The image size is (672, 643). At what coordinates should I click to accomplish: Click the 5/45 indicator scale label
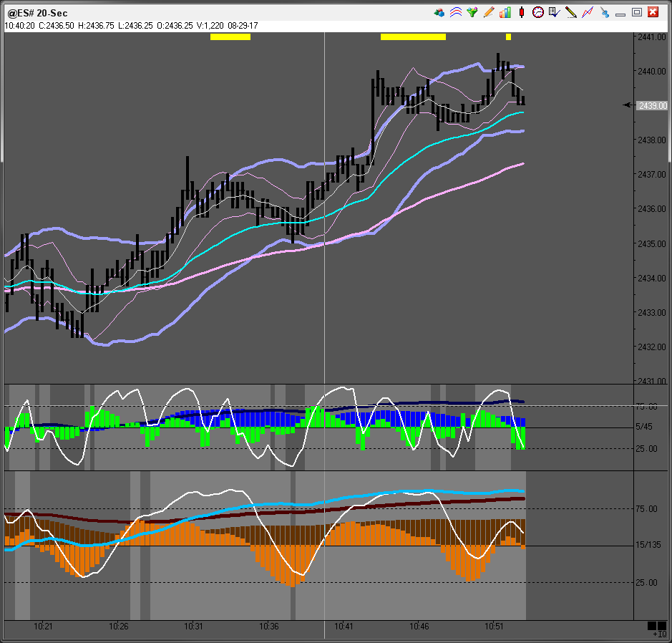tap(644, 427)
